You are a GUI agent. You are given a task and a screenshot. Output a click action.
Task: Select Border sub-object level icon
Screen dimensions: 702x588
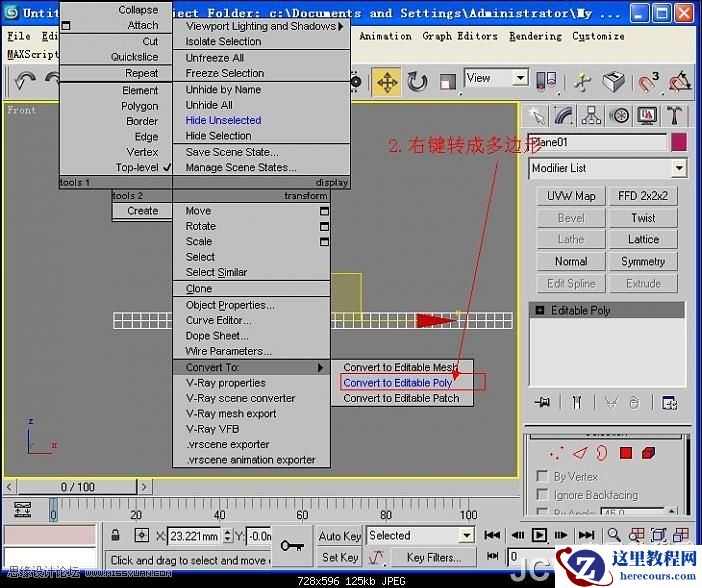click(602, 453)
